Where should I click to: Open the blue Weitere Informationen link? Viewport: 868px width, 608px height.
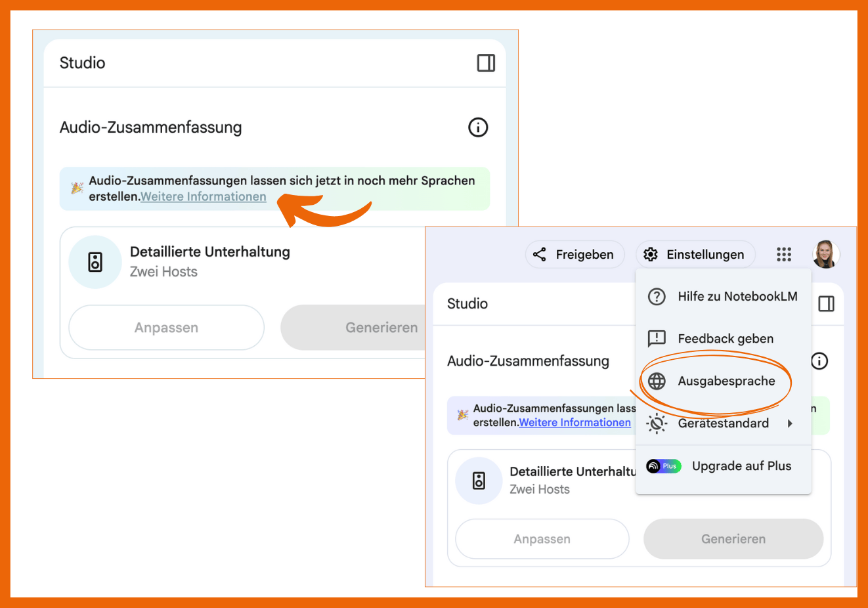pyautogui.click(x=575, y=423)
